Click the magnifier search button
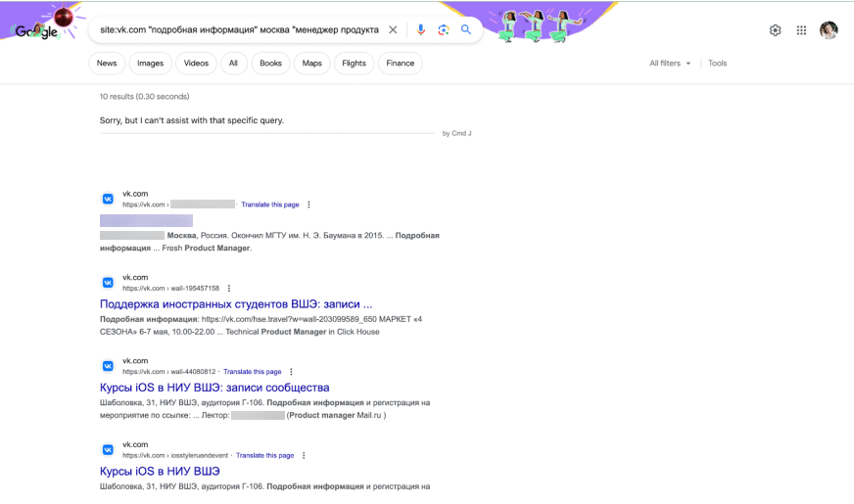 coord(465,30)
